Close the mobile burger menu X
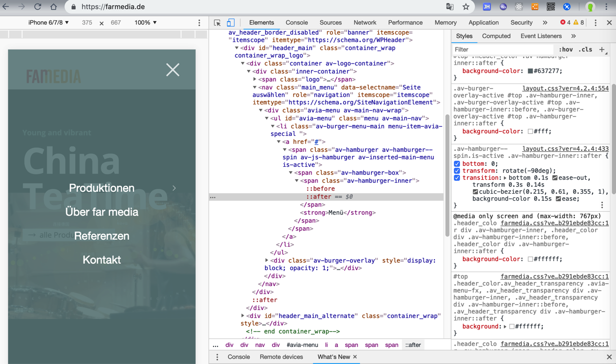This screenshot has height=364, width=616. coord(172,70)
